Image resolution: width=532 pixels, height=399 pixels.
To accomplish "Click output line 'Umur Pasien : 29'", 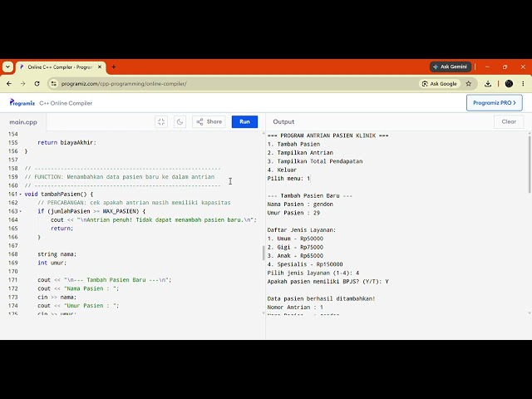I will point(293,213).
